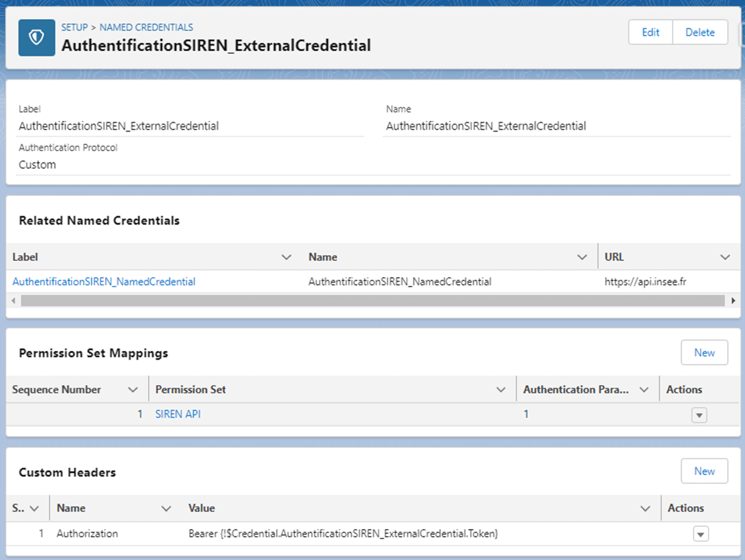The height and width of the screenshot is (560, 745).
Task: Create New custom header
Action: [x=704, y=471]
